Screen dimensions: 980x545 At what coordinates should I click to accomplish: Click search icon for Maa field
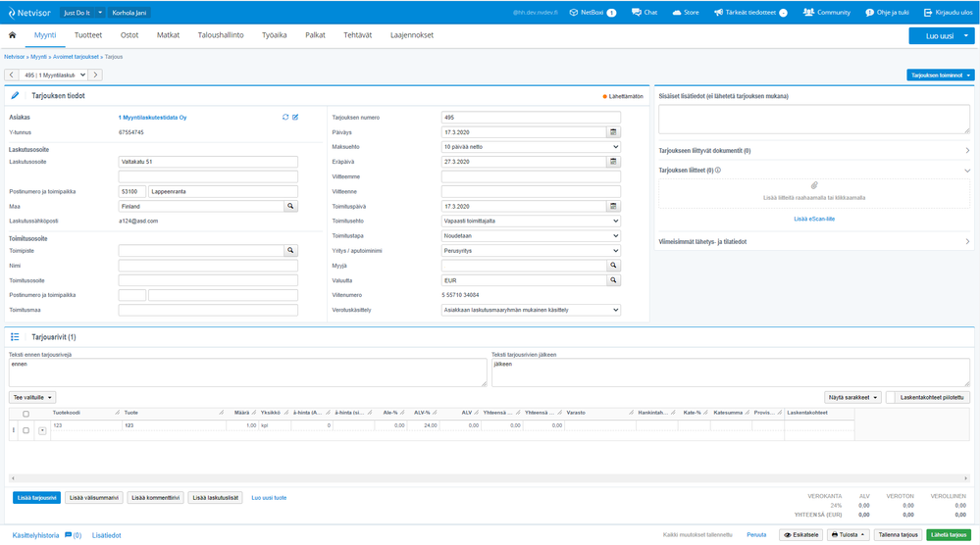click(290, 207)
